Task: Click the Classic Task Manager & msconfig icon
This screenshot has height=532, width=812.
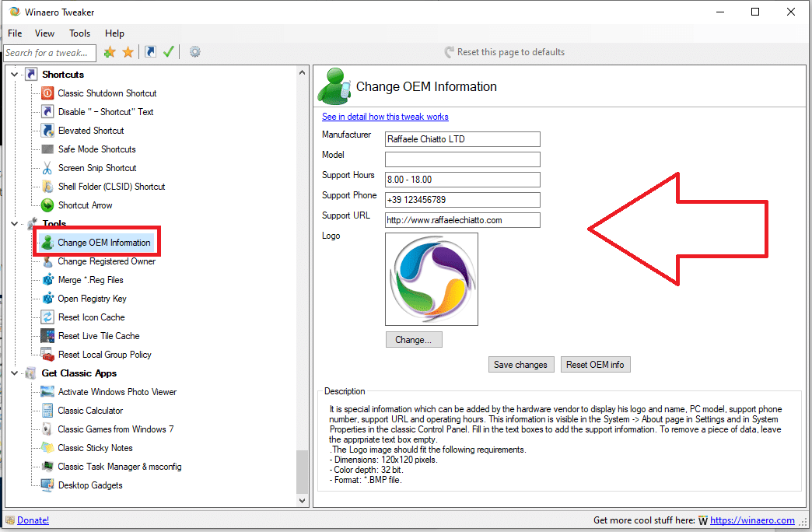Action: pyautogui.click(x=47, y=467)
